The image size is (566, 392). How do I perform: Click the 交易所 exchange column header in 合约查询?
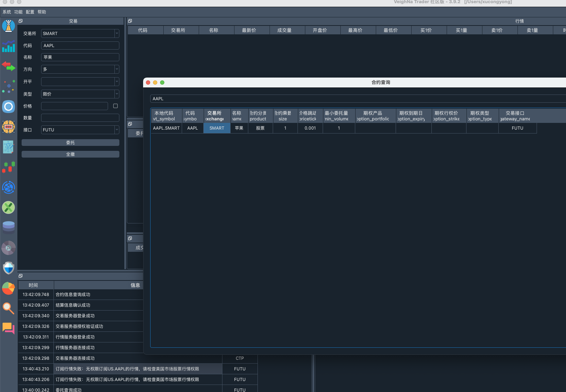[217, 116]
